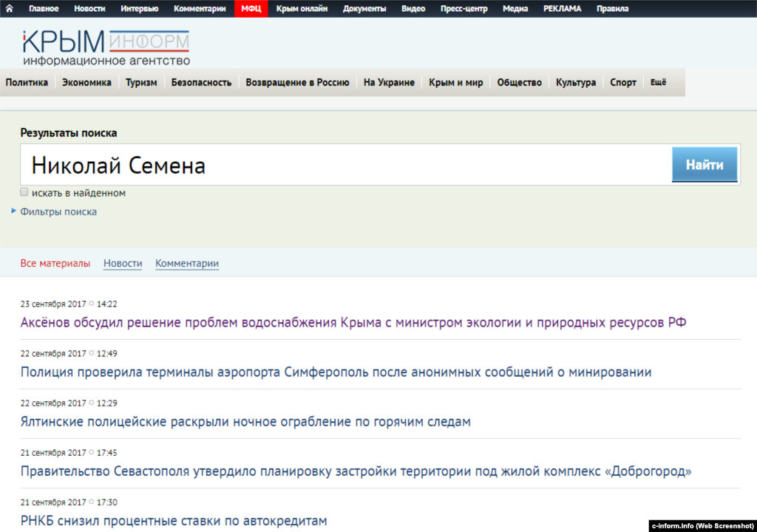The image size is (757, 532).
Task: Open the 'Туризм' category
Action: tap(141, 83)
